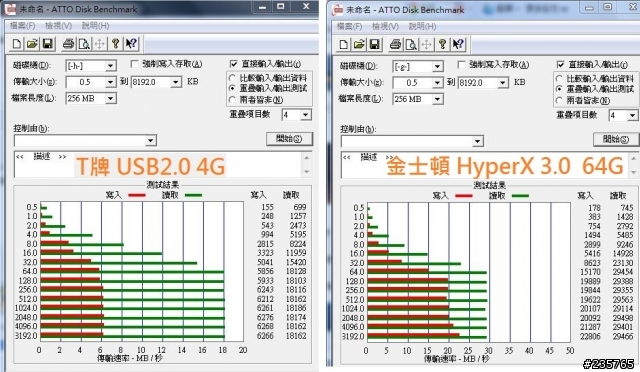640x372 pixels.
Task: Click the move crosshair icon in left window toolbar
Action: click(x=100, y=44)
